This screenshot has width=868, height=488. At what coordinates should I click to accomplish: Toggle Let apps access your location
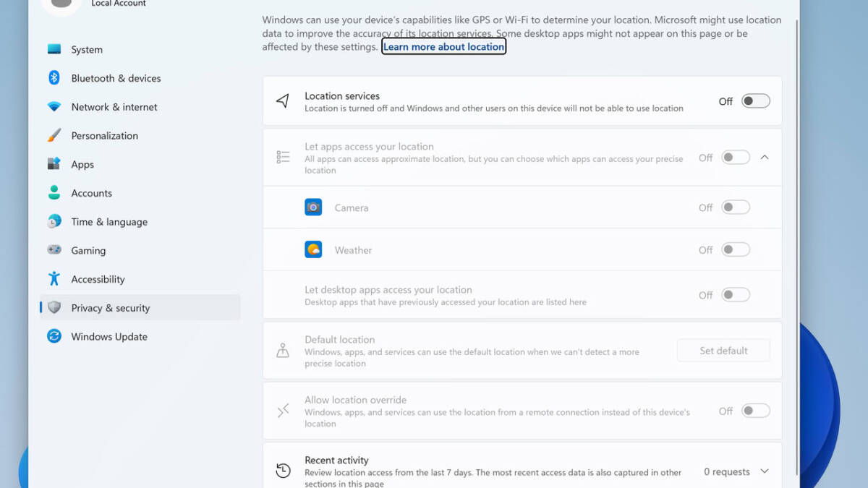click(x=736, y=158)
